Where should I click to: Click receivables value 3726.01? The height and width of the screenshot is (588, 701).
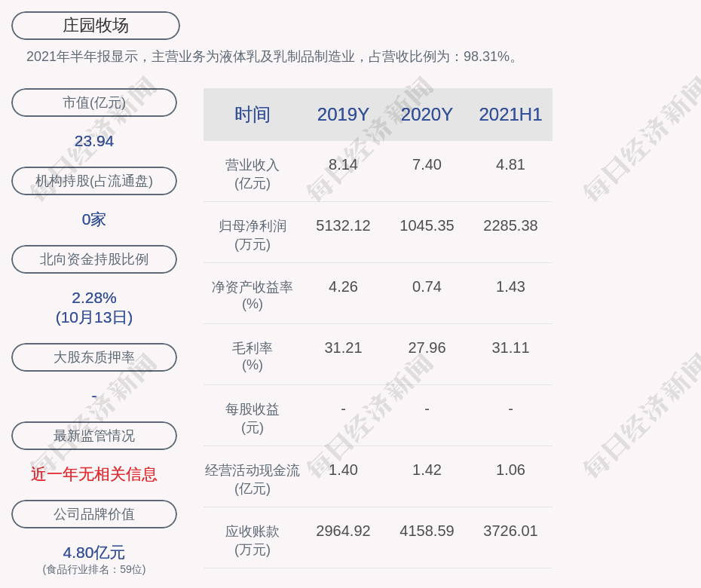coord(510,531)
